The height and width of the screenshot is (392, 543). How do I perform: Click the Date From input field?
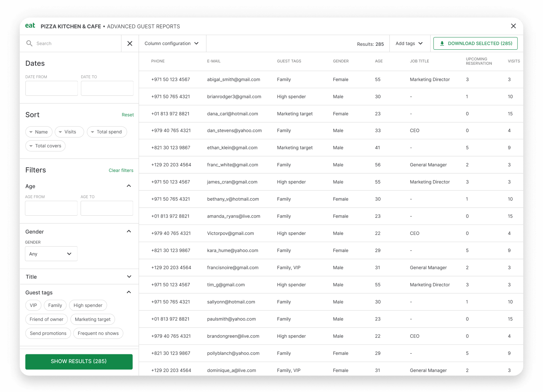point(51,88)
